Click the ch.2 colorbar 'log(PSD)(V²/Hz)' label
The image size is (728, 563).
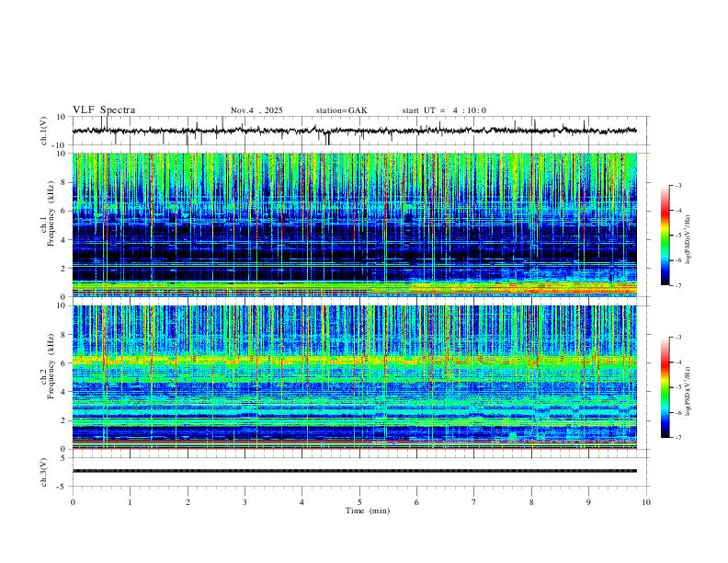coord(688,391)
